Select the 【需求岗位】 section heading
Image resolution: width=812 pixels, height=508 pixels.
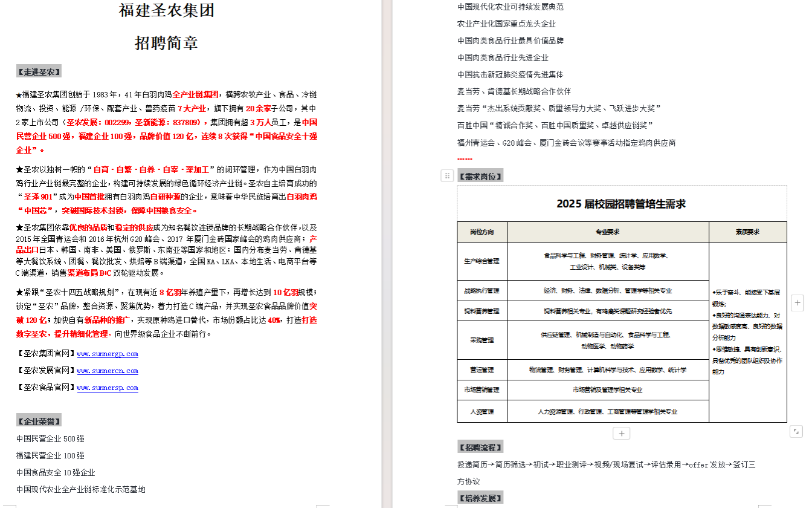coord(480,176)
